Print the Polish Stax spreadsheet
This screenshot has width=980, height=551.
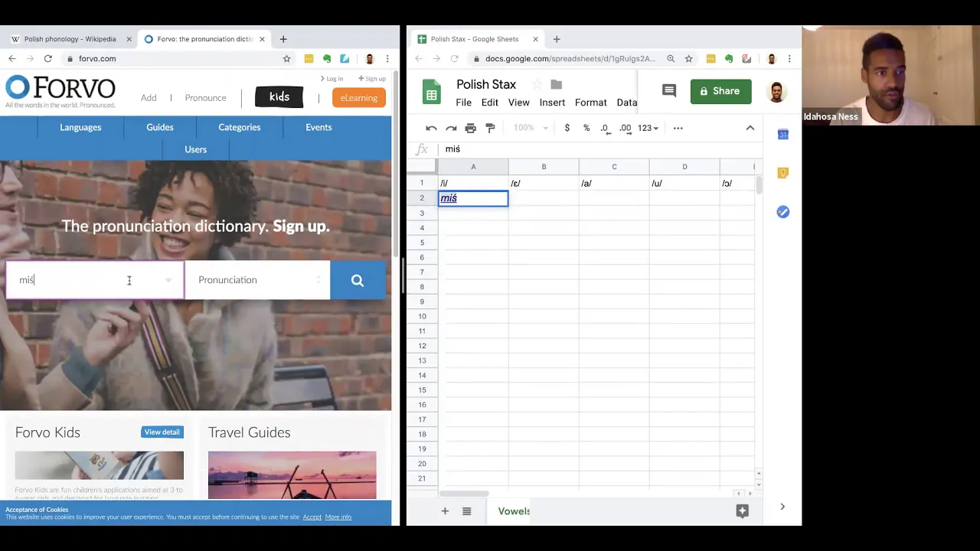pos(471,128)
